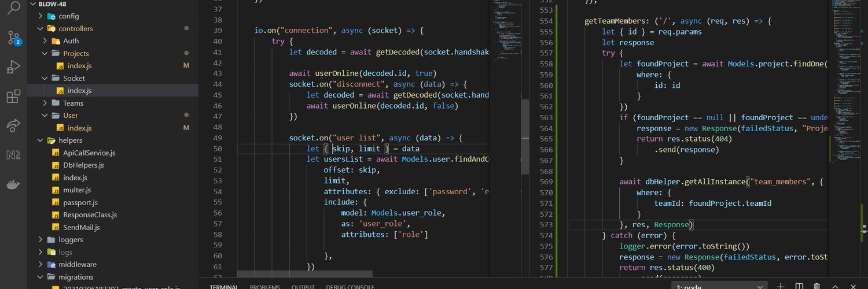Expand the logs folder

coord(41,252)
